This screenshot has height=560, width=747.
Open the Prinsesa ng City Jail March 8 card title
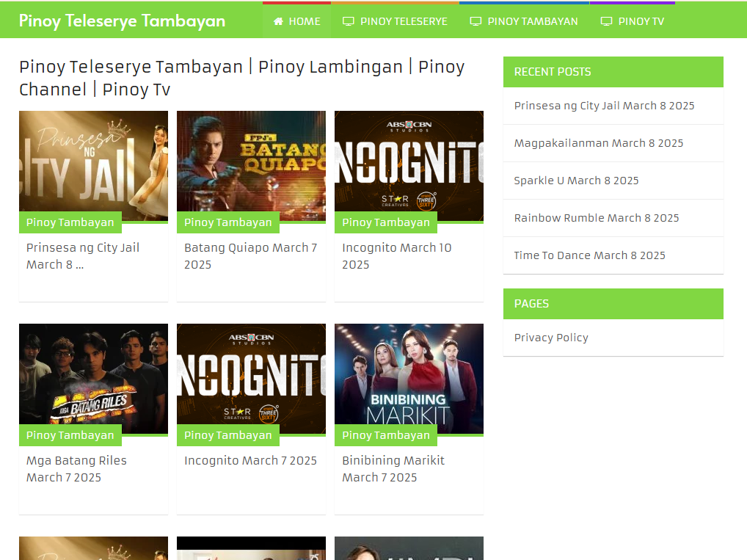click(x=83, y=256)
